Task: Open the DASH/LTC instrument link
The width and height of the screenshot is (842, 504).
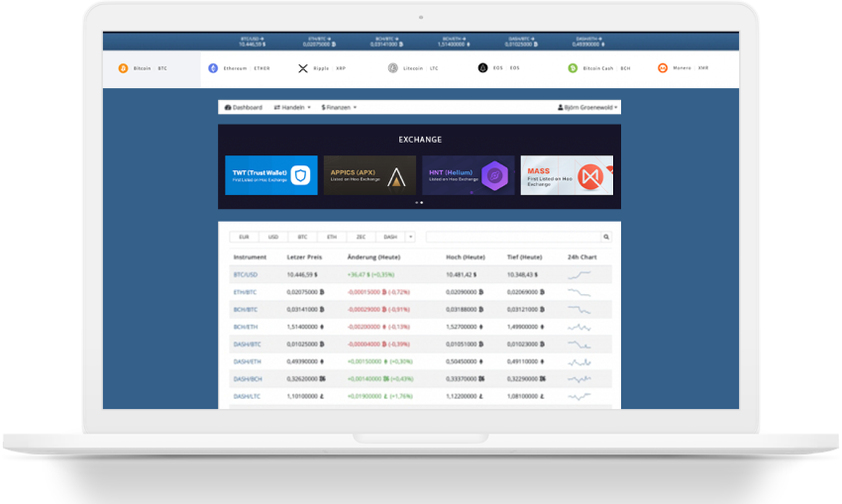Action: click(247, 397)
